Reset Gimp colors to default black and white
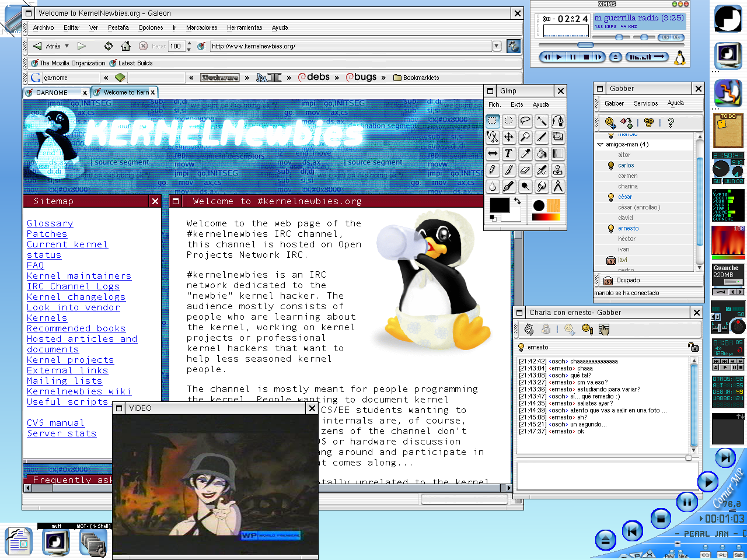Image resolution: width=747 pixels, height=560 pixels. 493,218
